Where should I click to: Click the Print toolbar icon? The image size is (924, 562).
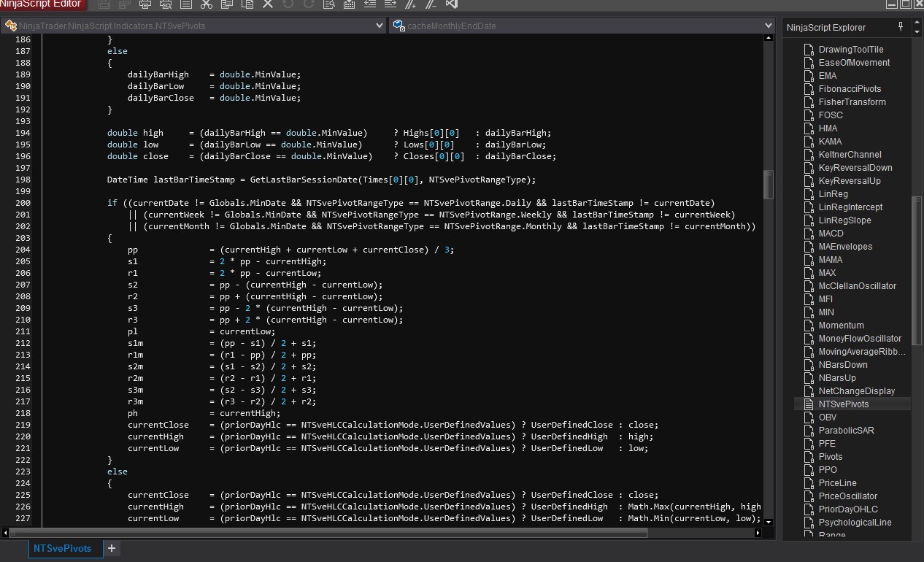145,4
